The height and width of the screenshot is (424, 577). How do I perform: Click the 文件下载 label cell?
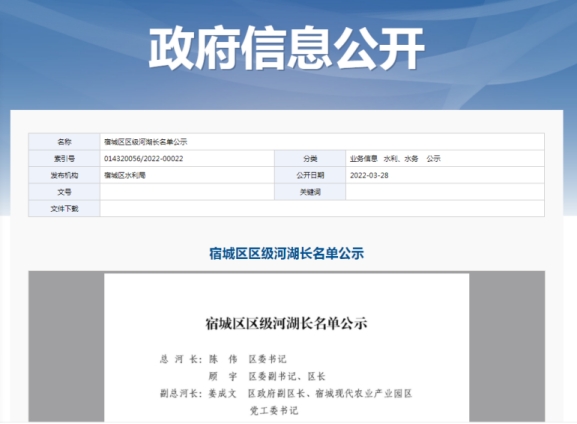(64, 209)
